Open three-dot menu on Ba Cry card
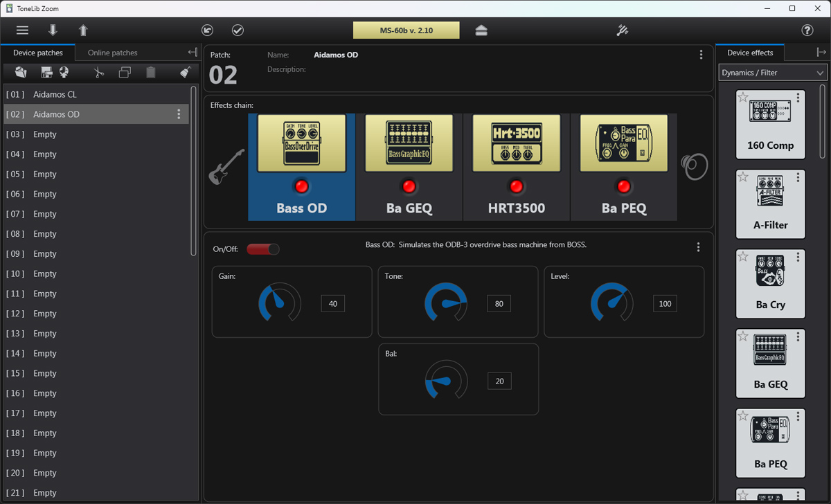Screen dimensions: 831x504 coord(798,258)
